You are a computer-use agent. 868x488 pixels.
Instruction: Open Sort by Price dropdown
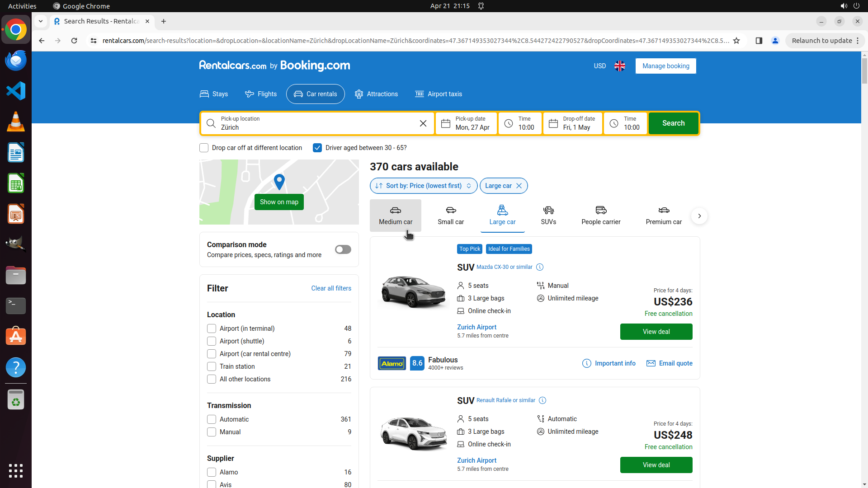(x=423, y=186)
